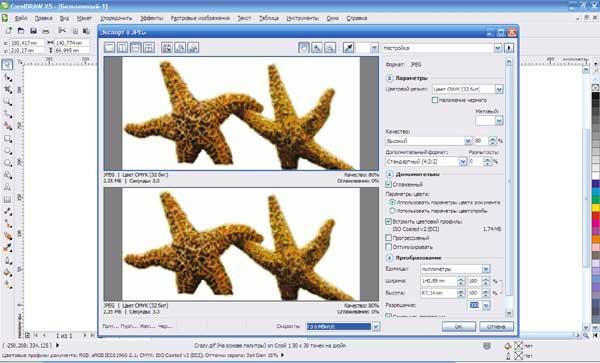Collapse the Преобразование section
This screenshot has height=363, width=600.
point(389,258)
